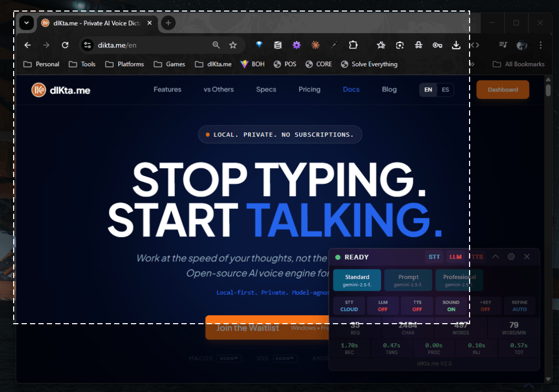
Task: Collapse the widget using the chevron arrow
Action: pyautogui.click(x=495, y=257)
